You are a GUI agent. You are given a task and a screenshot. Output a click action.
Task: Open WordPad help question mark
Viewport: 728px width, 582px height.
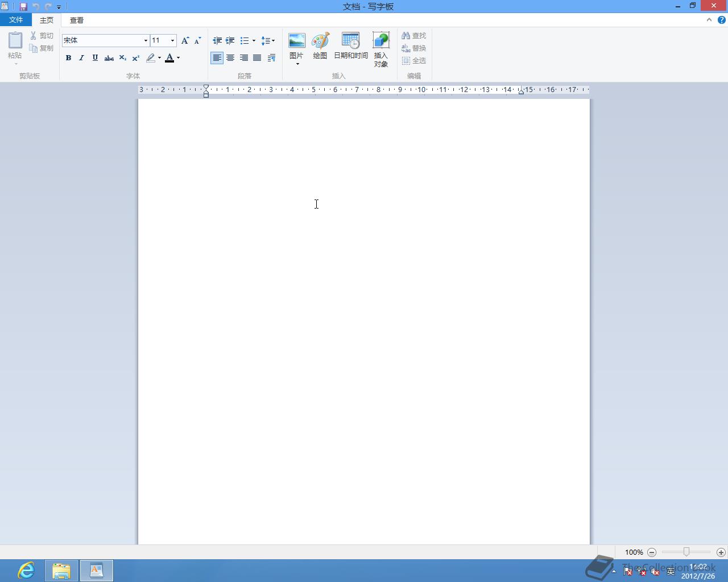click(x=722, y=20)
